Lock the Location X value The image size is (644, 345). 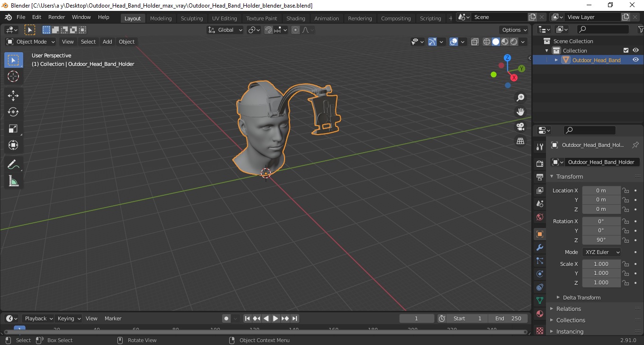click(x=626, y=191)
